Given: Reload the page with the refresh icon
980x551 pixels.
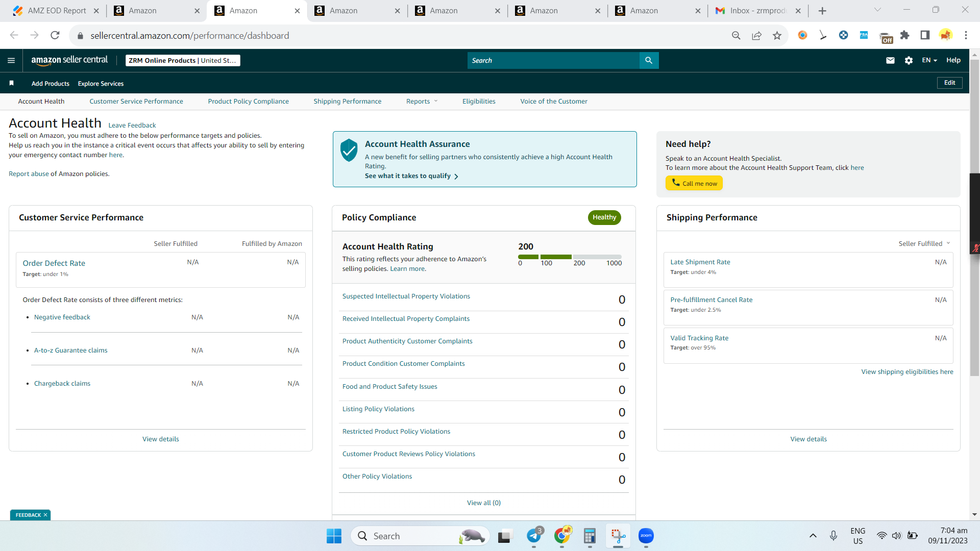Looking at the screenshot, I should (x=55, y=35).
